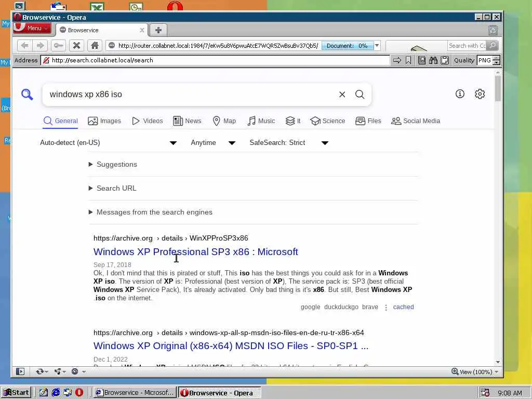Open a new tab with the plus button
The width and height of the screenshot is (532, 399).
point(158,30)
